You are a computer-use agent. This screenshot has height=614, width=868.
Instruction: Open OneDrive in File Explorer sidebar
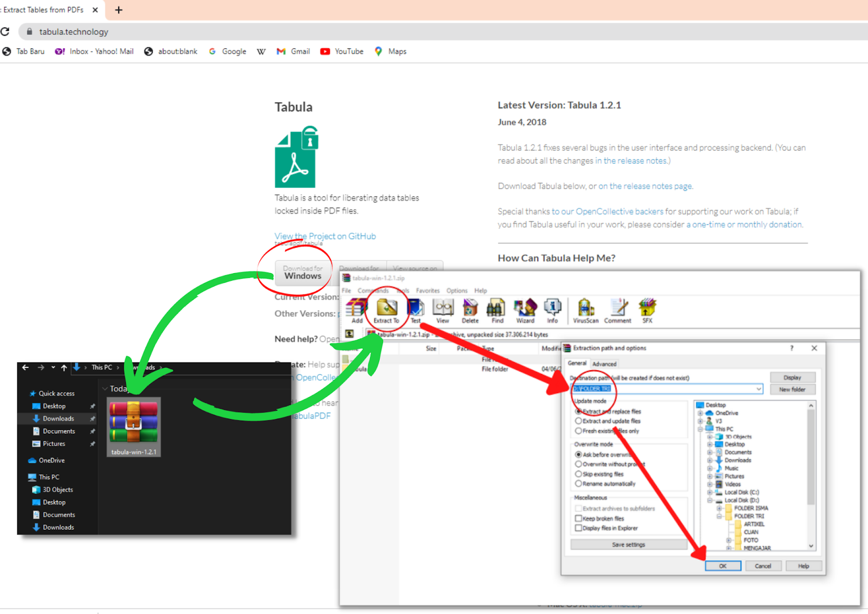[x=52, y=460]
